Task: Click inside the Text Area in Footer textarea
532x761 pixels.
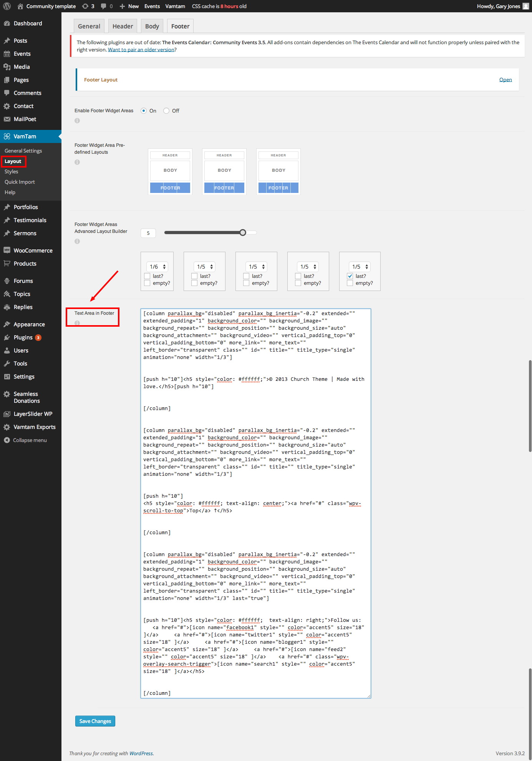Action: coord(256,503)
